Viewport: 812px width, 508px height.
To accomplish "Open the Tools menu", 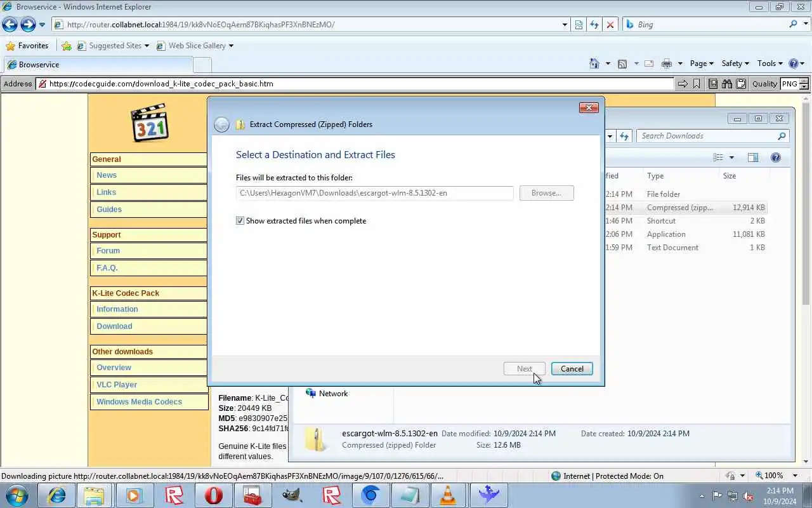I will 770,63.
